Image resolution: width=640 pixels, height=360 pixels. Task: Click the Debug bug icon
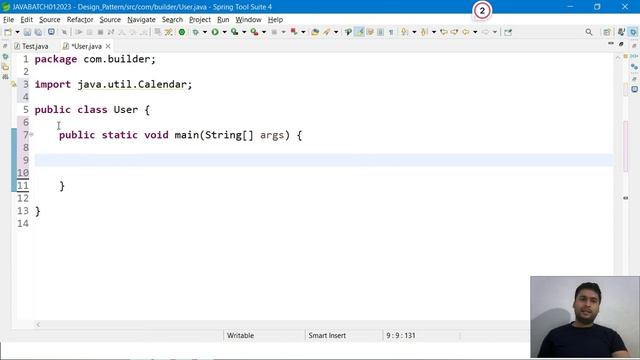tap(196, 32)
